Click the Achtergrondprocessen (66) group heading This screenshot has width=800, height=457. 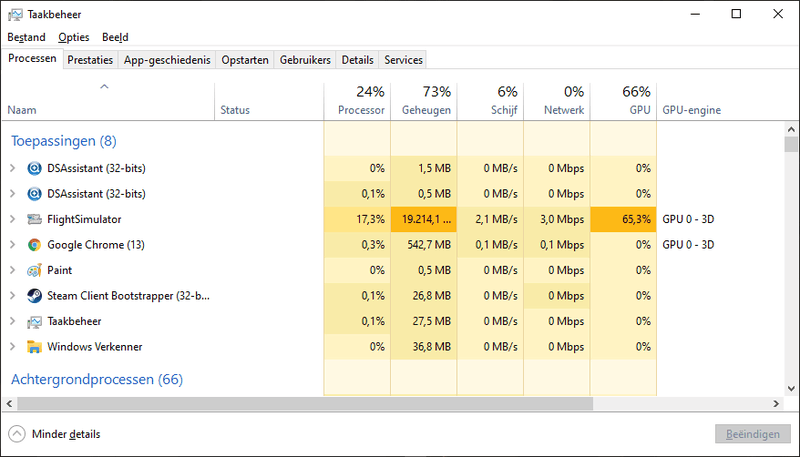(97, 379)
